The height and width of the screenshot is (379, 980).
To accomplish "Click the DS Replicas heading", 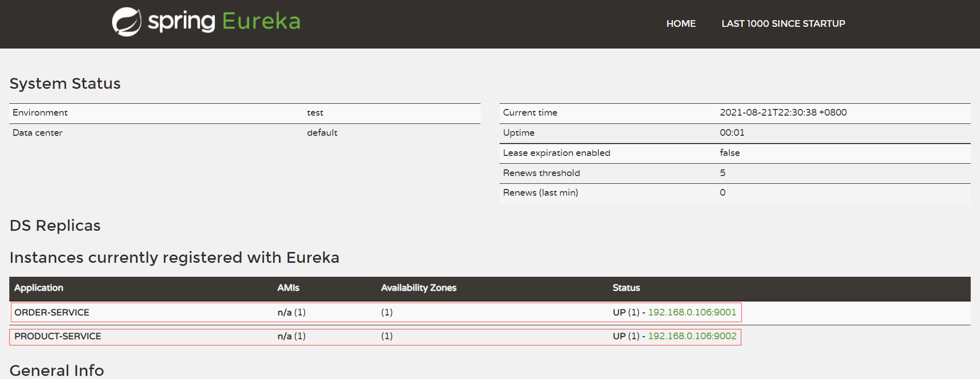I will click(55, 226).
